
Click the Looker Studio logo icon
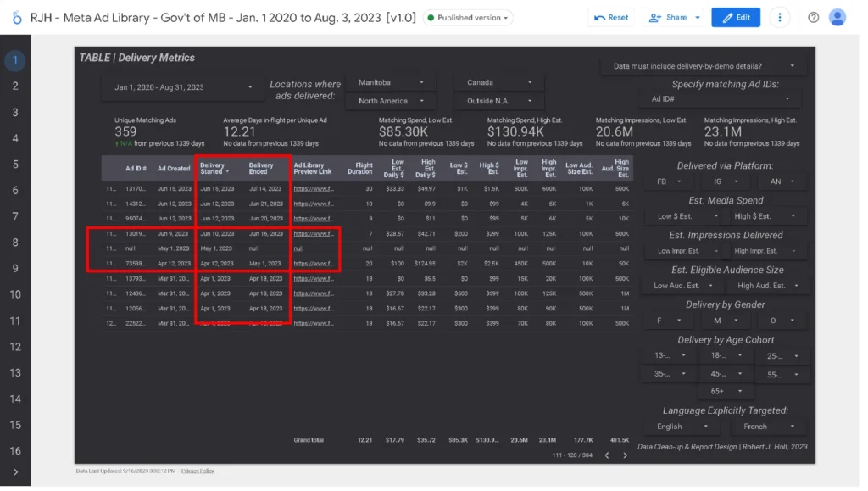coord(15,18)
